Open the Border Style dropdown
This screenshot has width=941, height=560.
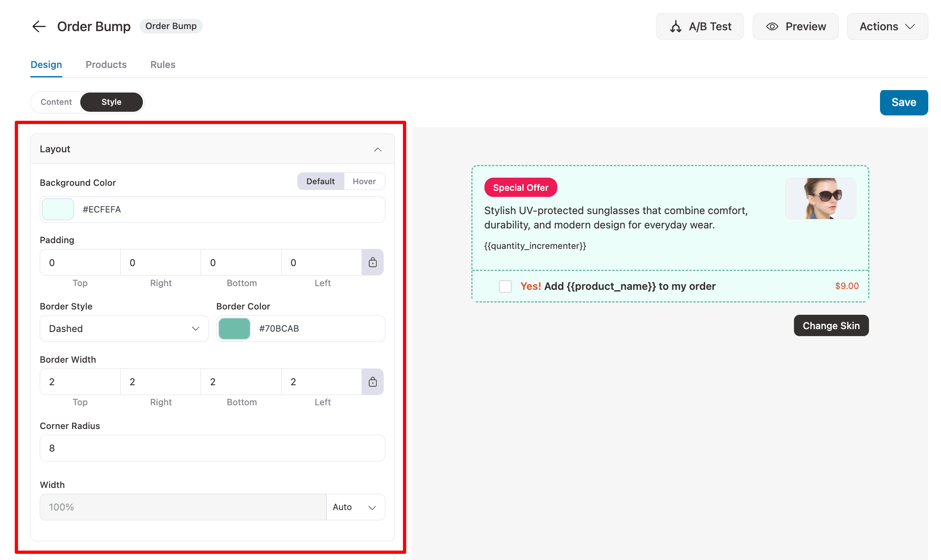click(124, 329)
